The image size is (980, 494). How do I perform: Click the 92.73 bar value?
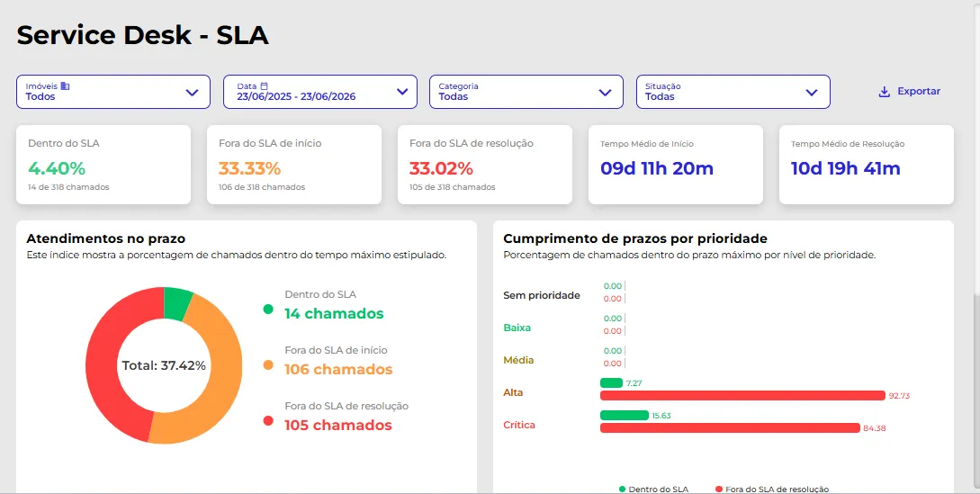click(x=897, y=396)
